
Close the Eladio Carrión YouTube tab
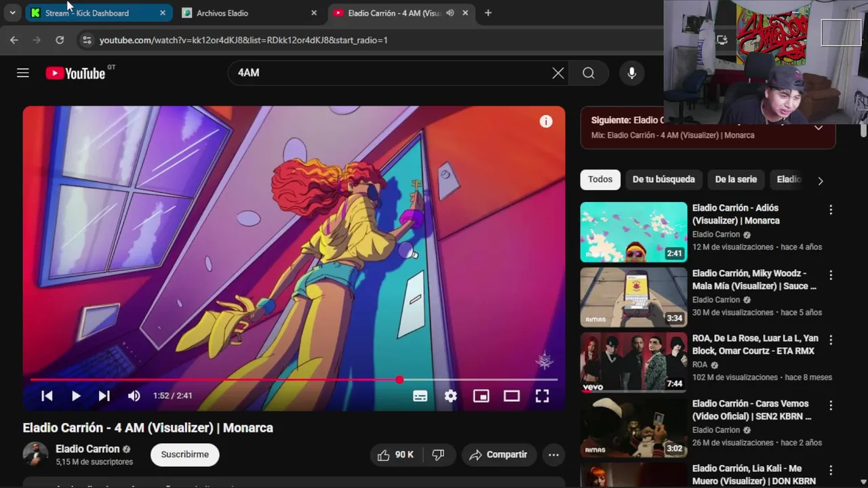pos(465,13)
